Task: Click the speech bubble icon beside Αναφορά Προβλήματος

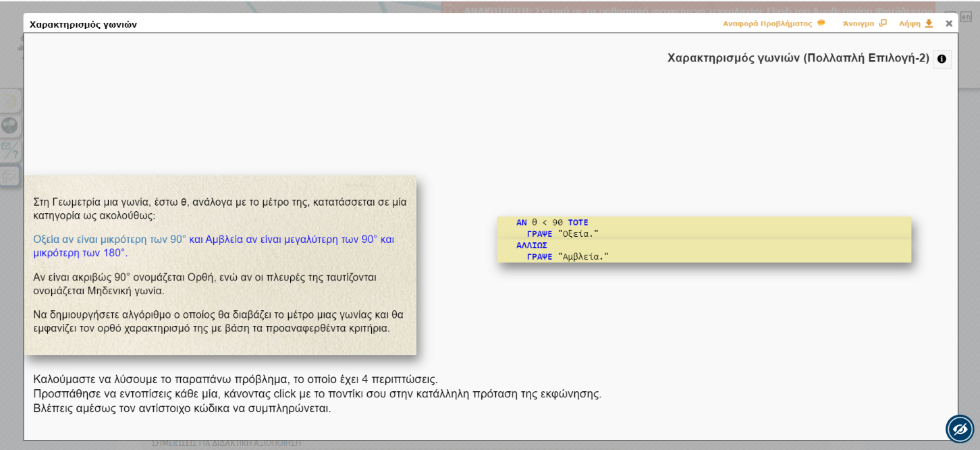Action: click(821, 23)
